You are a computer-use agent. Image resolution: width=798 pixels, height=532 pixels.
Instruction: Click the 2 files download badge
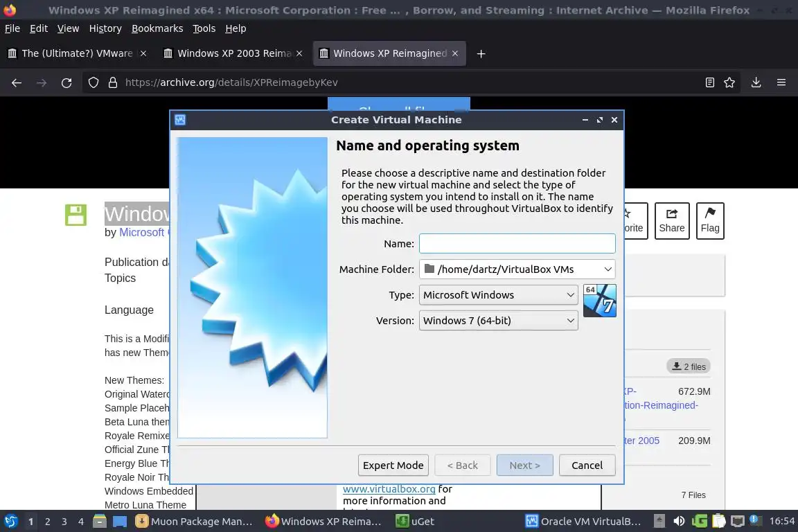689,366
